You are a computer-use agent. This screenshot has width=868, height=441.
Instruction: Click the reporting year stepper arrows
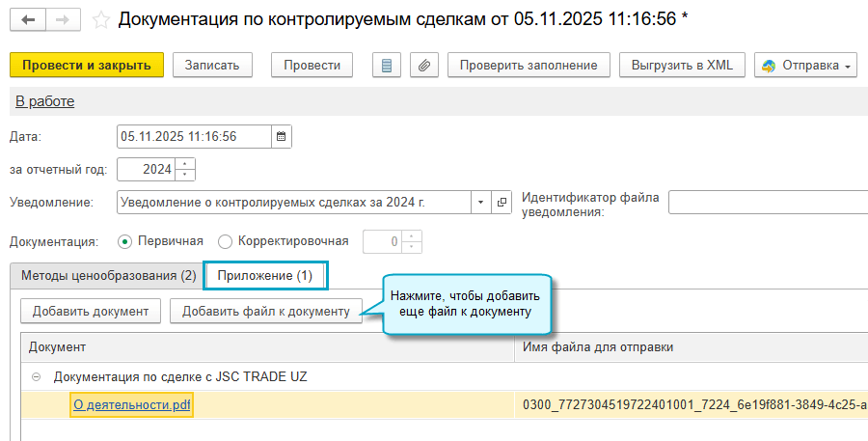(x=185, y=170)
